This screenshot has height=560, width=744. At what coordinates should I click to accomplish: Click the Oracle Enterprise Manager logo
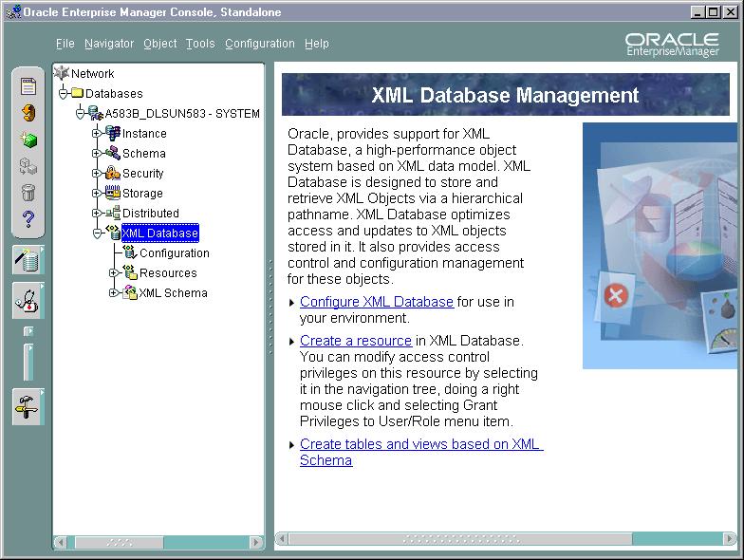coord(672,45)
